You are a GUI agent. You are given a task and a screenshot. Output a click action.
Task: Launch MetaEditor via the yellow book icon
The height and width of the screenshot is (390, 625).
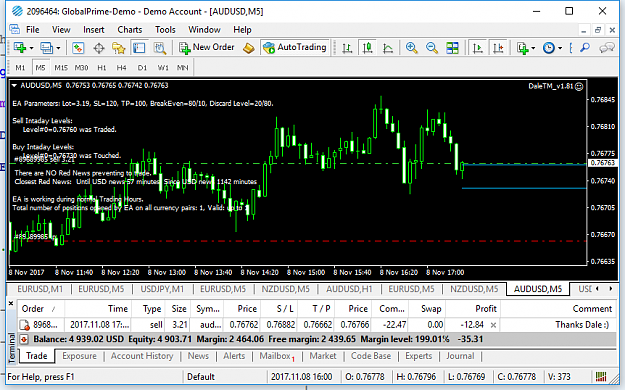248,48
